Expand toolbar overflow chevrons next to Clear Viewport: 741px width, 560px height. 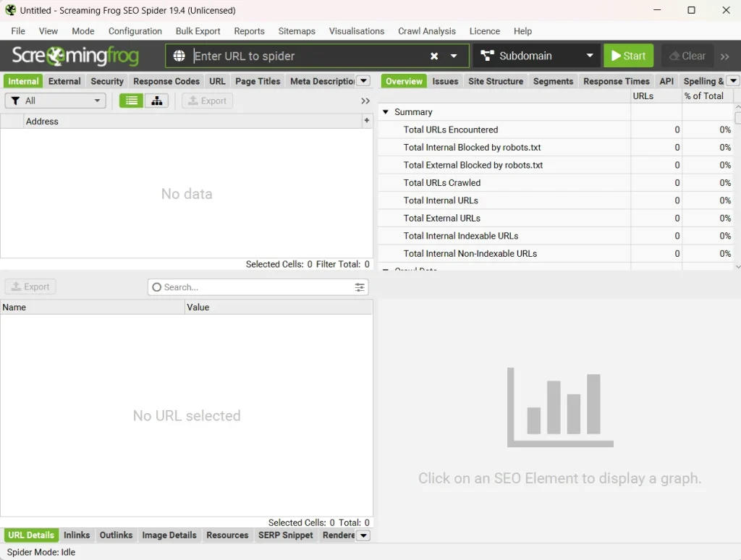(725, 56)
